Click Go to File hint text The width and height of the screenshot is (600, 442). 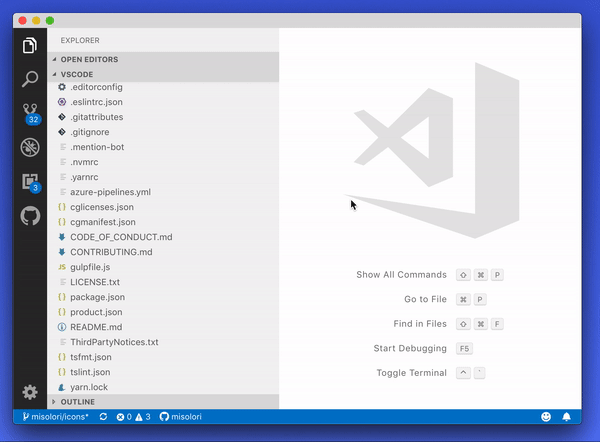coord(426,299)
